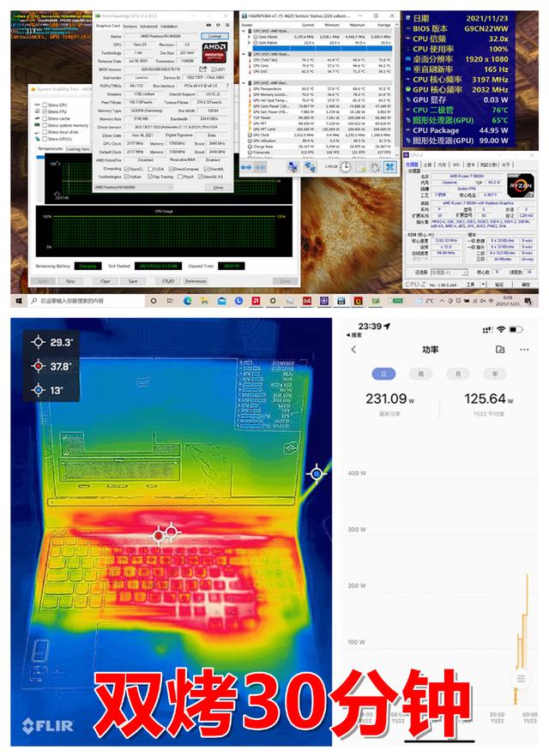The width and height of the screenshot is (549, 756).
Task: Tap the 231.09 W power reading
Action: 389,399
